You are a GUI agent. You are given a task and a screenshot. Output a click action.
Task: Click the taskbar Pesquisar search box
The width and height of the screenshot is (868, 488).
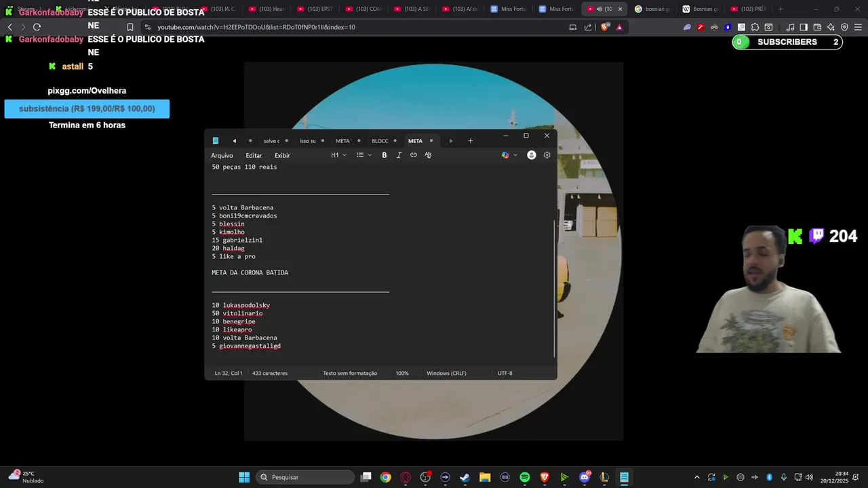coord(304,477)
